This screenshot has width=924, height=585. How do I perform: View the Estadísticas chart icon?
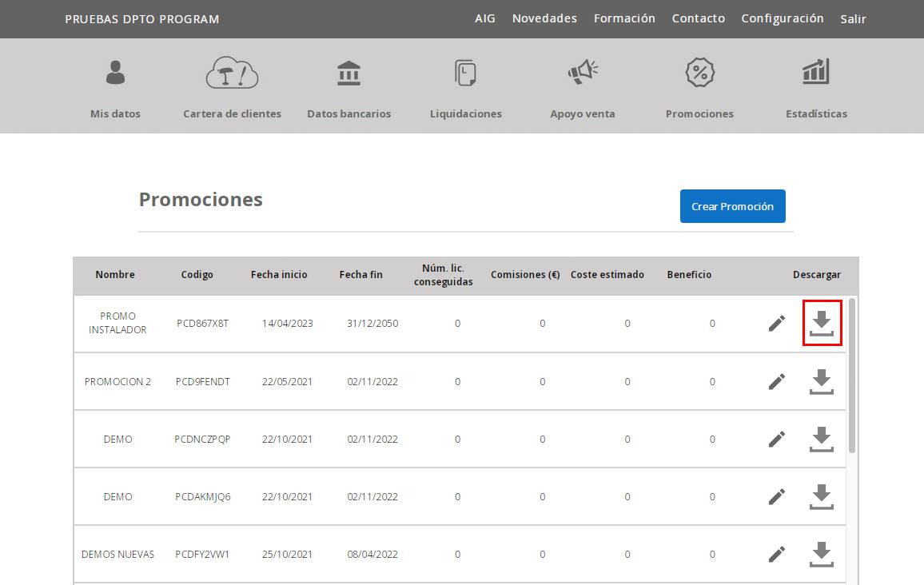(x=816, y=73)
